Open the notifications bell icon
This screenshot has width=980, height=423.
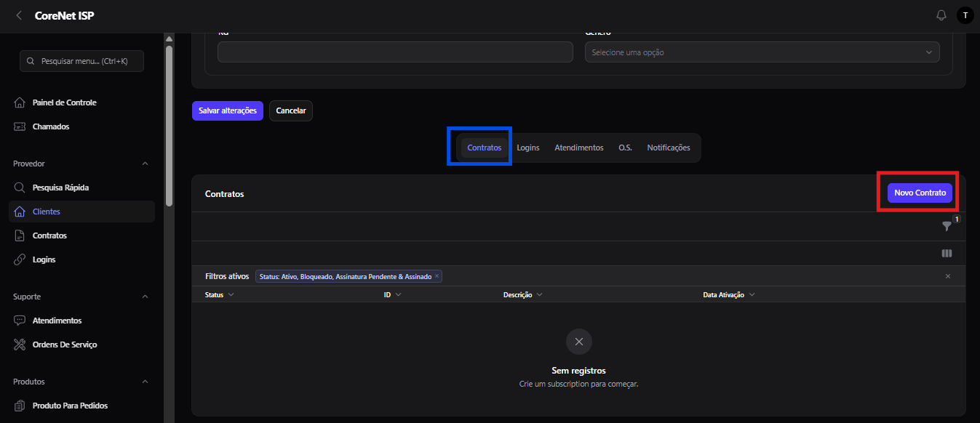click(x=941, y=15)
